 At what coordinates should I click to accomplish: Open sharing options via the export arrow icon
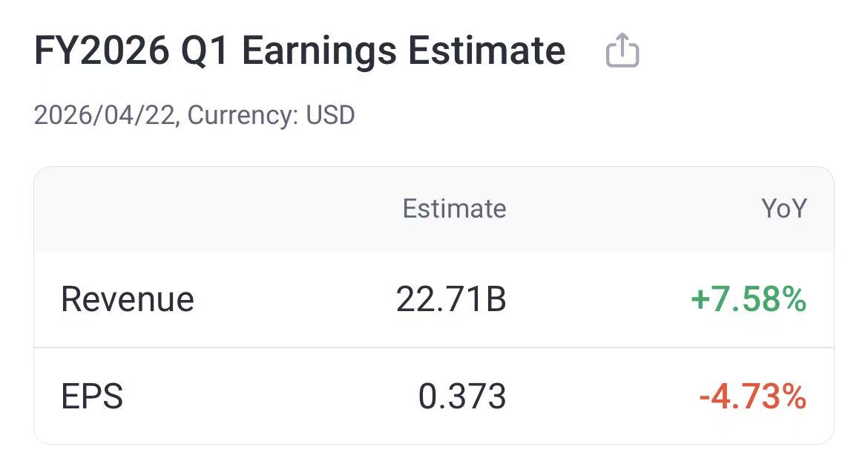tap(622, 51)
